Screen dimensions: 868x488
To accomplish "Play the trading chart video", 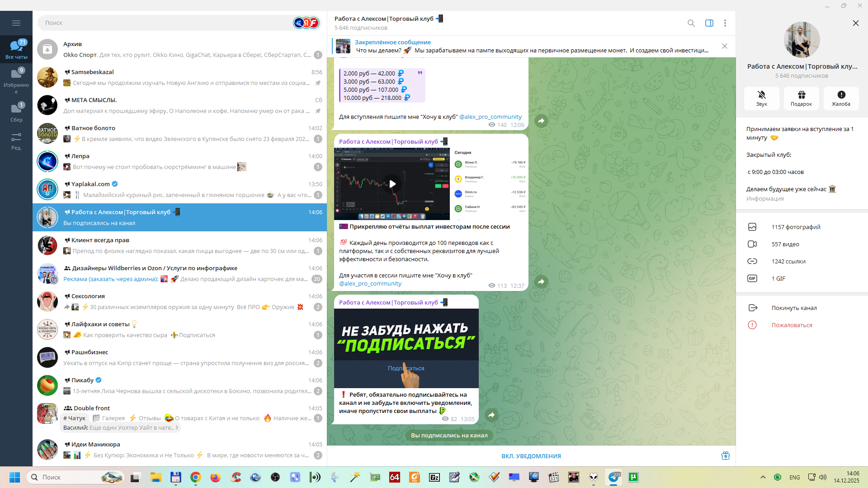I will 392,184.
